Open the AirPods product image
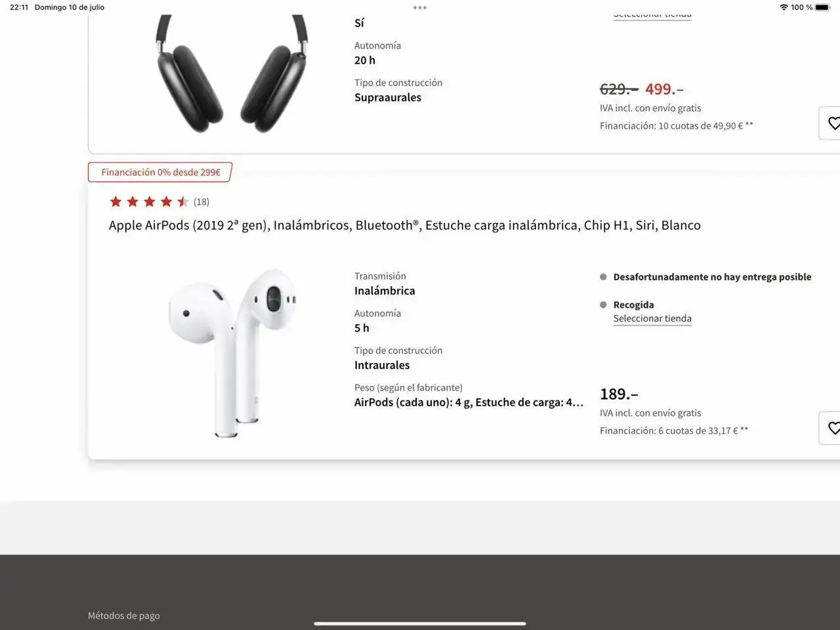The width and height of the screenshot is (840, 630). (x=232, y=352)
